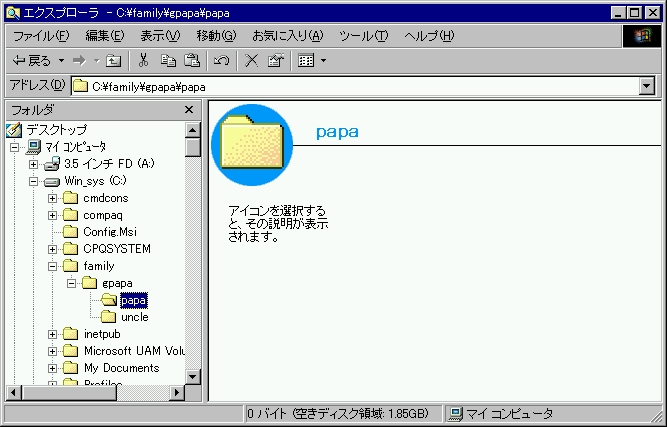Viewport: 667px width, 427px height.
Task: Expand the cmdcons folder node
Action: (x=53, y=198)
